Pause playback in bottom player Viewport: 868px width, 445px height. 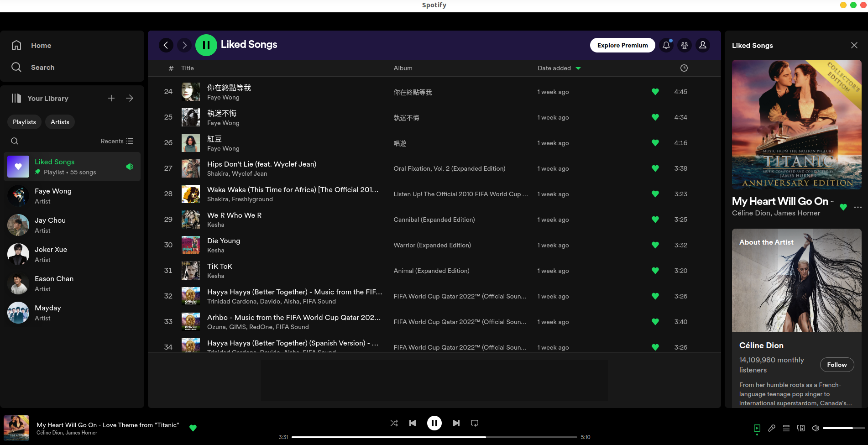coord(434,423)
